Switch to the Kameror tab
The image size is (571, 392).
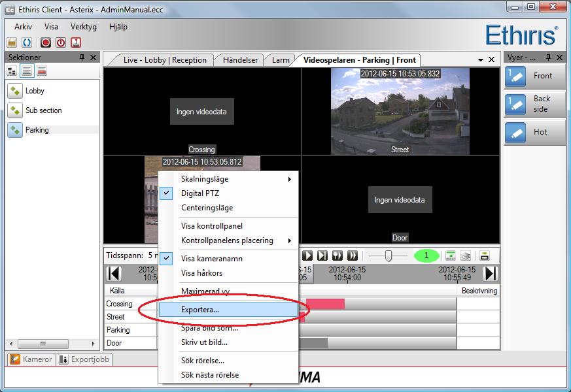pyautogui.click(x=31, y=359)
